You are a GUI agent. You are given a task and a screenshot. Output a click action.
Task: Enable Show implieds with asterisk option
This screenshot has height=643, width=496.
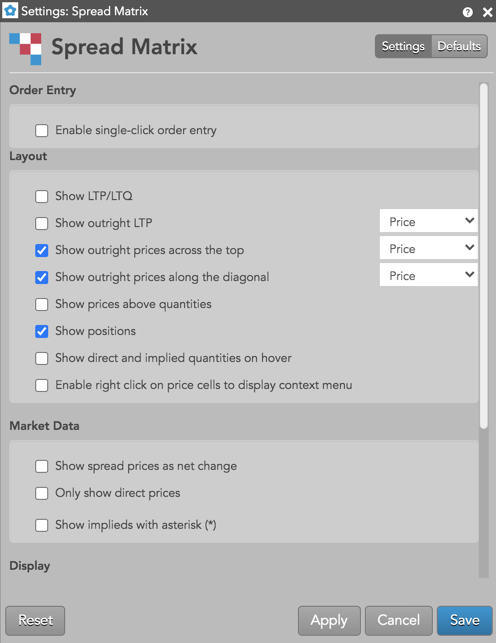point(41,525)
